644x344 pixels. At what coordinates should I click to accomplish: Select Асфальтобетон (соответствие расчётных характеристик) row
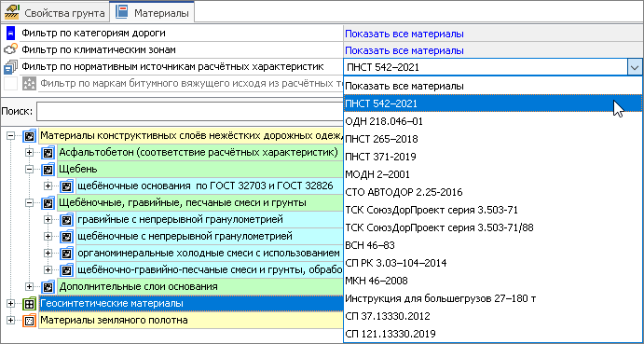tap(200, 153)
